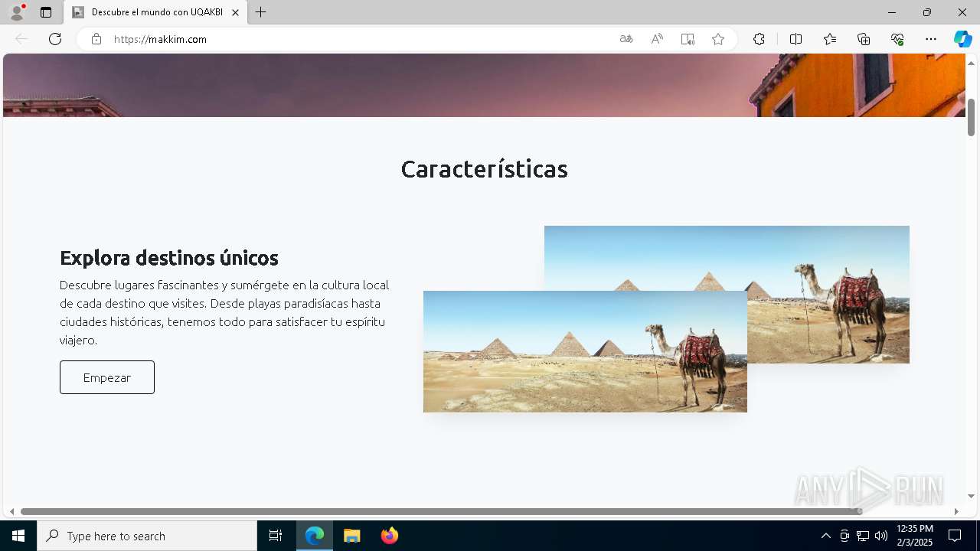Click the description paragraph text
The width and height of the screenshot is (980, 551).
click(x=224, y=312)
